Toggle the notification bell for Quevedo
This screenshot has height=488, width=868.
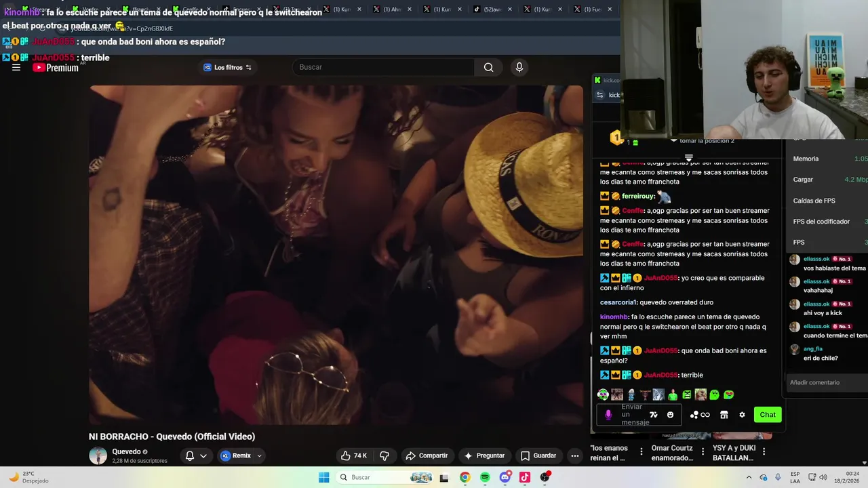[x=190, y=456]
